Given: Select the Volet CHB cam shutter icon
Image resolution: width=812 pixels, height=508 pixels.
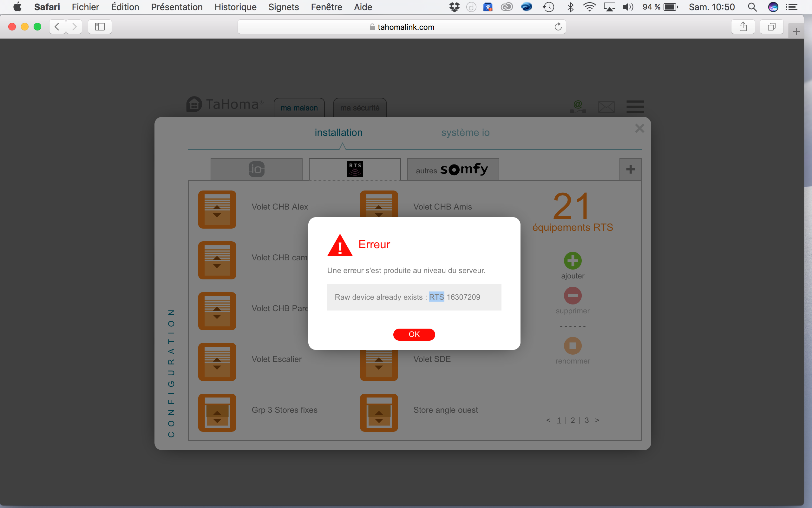Looking at the screenshot, I should tap(217, 260).
